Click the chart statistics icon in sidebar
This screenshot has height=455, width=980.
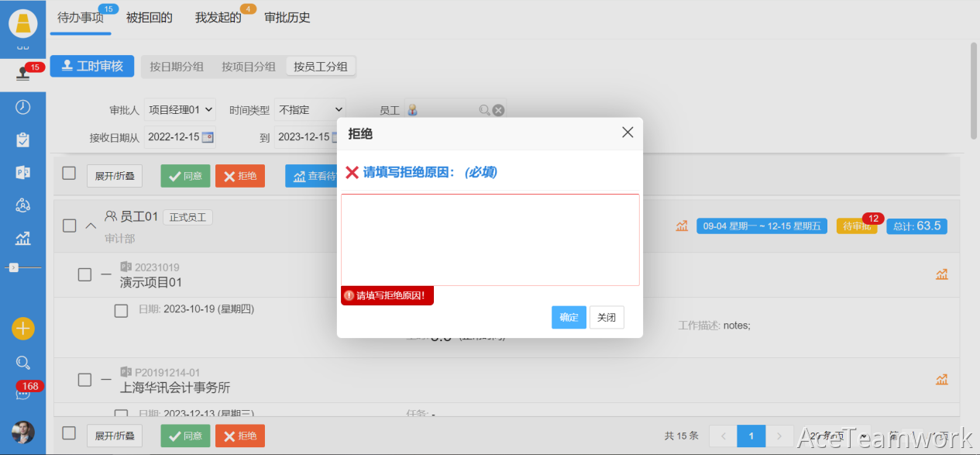22,238
